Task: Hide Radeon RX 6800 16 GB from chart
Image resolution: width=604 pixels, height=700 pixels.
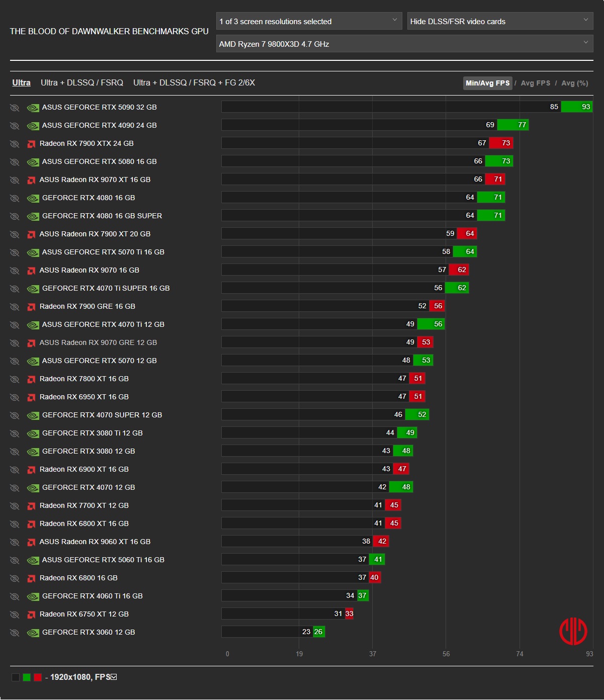Action: tap(15, 578)
